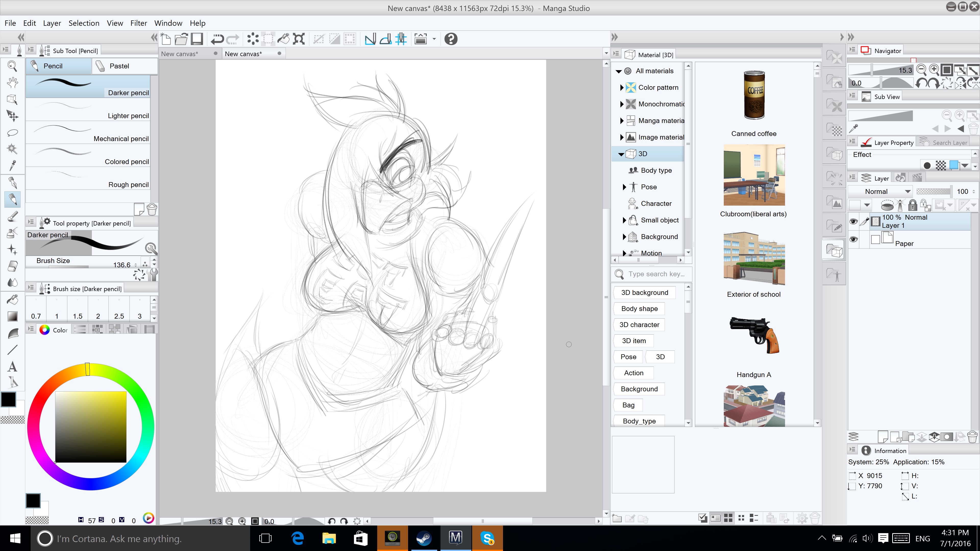Select the Text tool
980x551 pixels.
pos(12,367)
